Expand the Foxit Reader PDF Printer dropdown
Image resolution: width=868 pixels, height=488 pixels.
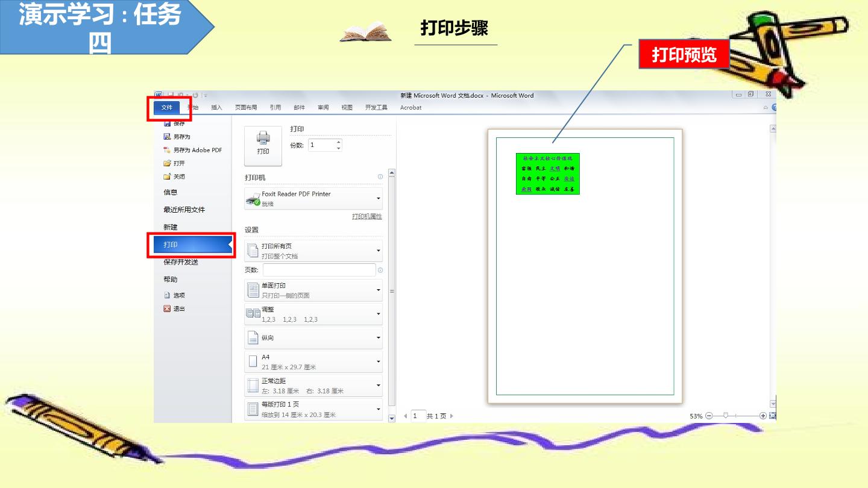coord(313,198)
